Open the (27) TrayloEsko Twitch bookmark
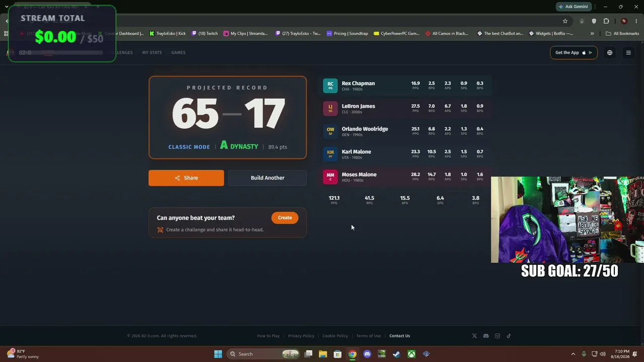The height and width of the screenshot is (362, 644). 298,34
